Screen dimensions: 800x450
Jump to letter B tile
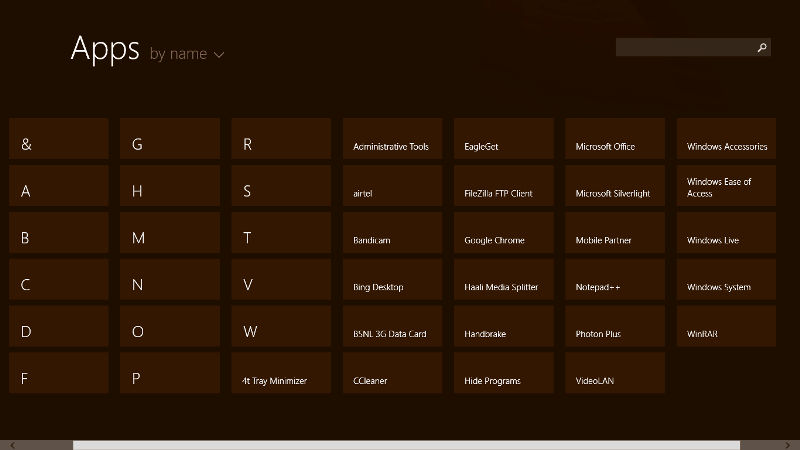[59, 233]
